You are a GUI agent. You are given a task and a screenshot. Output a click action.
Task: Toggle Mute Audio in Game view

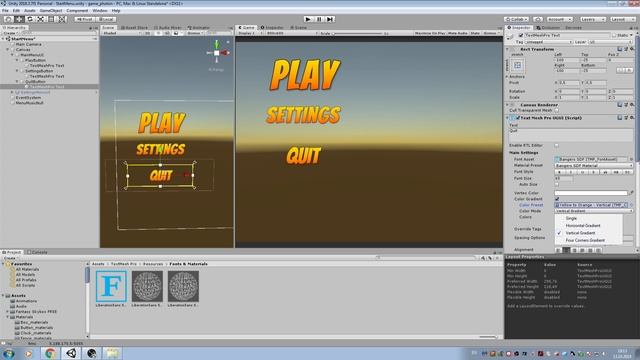458,33
